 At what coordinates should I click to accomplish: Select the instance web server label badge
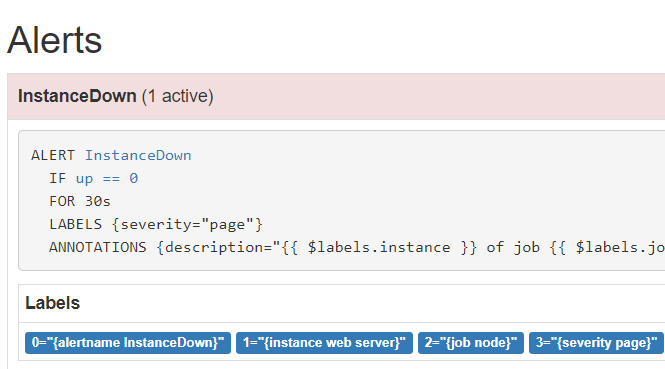pos(324,343)
